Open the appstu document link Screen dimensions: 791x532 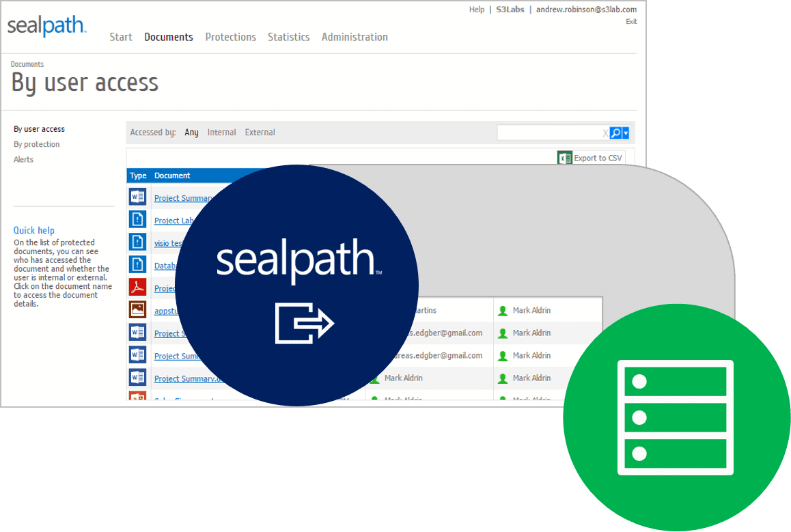167,311
